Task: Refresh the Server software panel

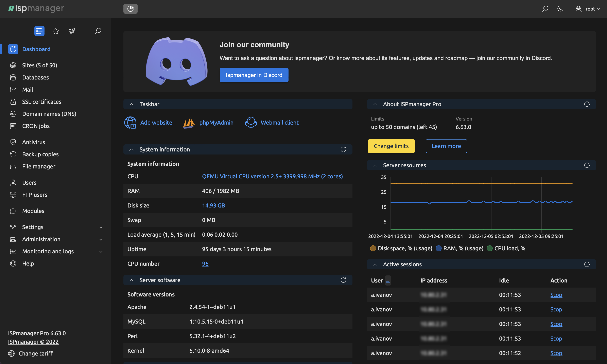Action: (x=343, y=280)
